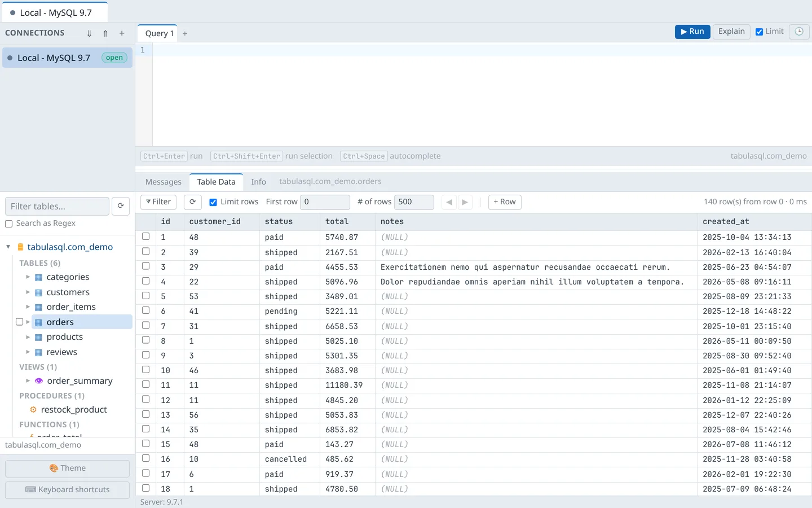This screenshot has width=812, height=508.
Task: Open the Info tab
Action: [x=258, y=182]
